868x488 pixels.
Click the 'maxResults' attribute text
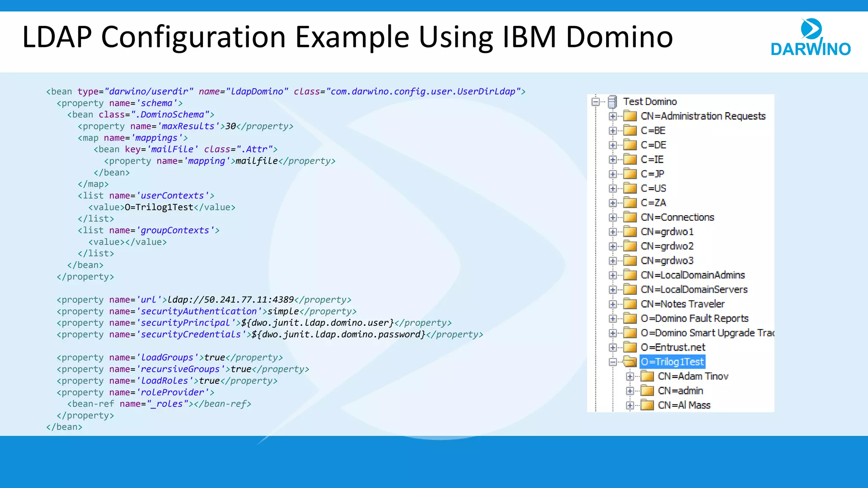tap(188, 126)
